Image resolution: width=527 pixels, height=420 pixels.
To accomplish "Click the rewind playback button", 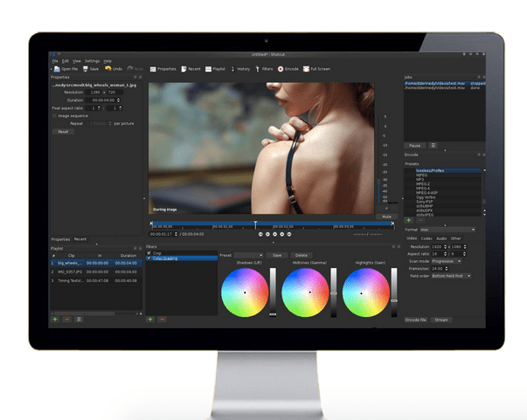I will coord(267,234).
